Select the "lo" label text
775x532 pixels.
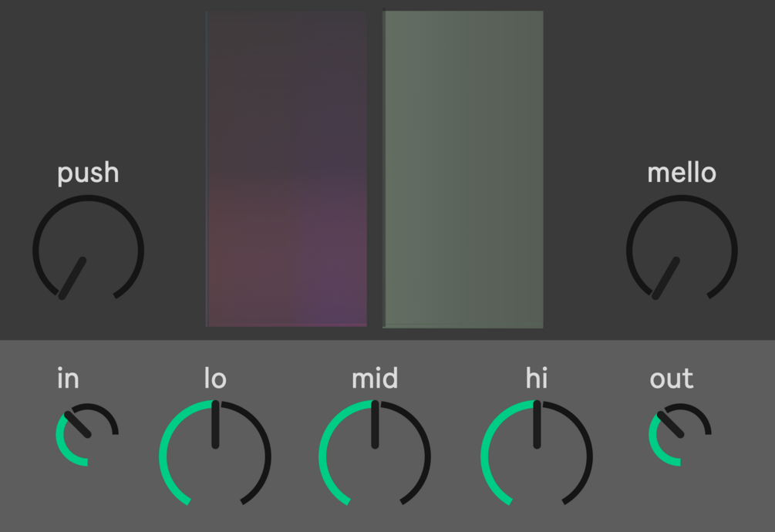click(215, 379)
